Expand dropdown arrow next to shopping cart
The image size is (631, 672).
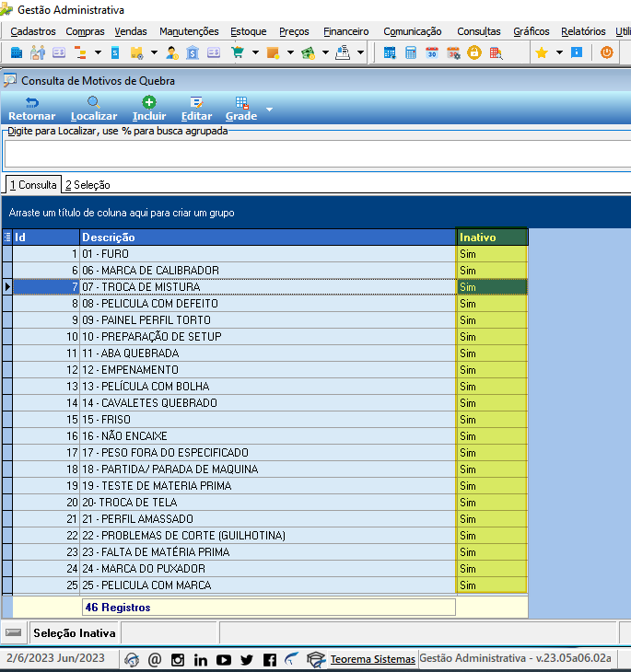tap(256, 52)
